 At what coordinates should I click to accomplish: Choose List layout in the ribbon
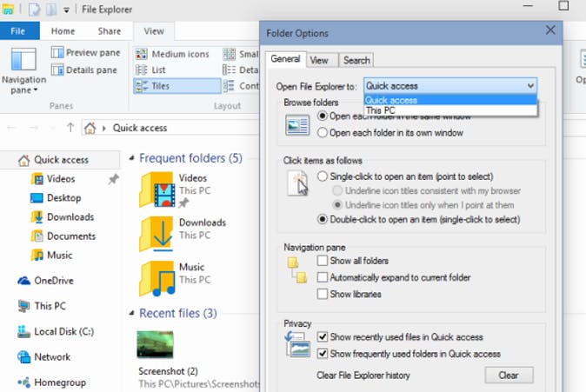[150, 70]
